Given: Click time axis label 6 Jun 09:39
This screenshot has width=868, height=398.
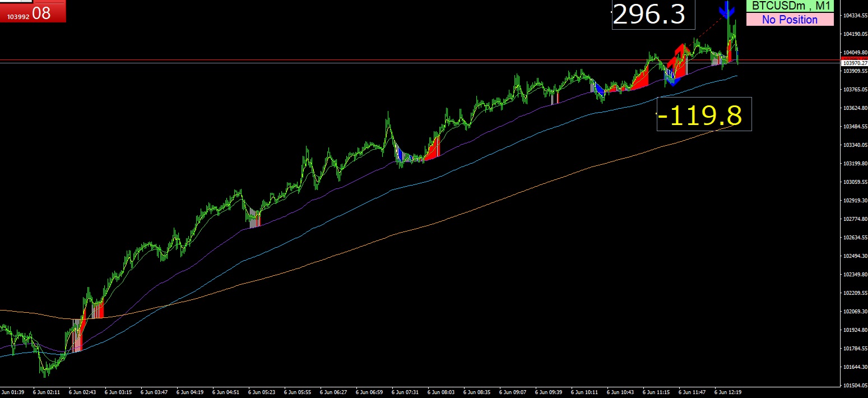Looking at the screenshot, I should 549,393.
